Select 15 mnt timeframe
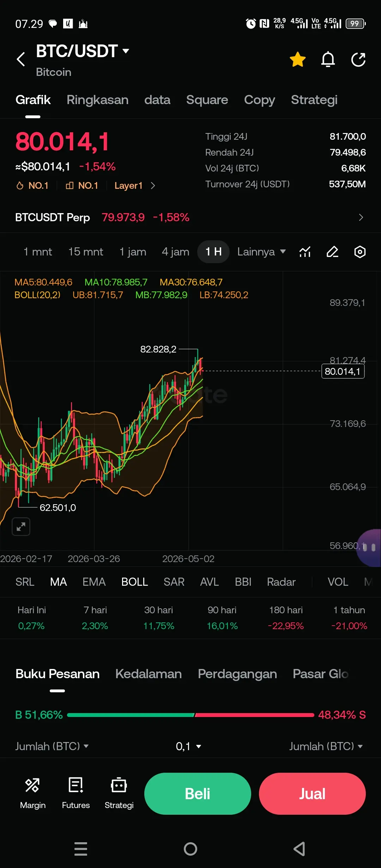This screenshot has width=381, height=868. [86, 252]
